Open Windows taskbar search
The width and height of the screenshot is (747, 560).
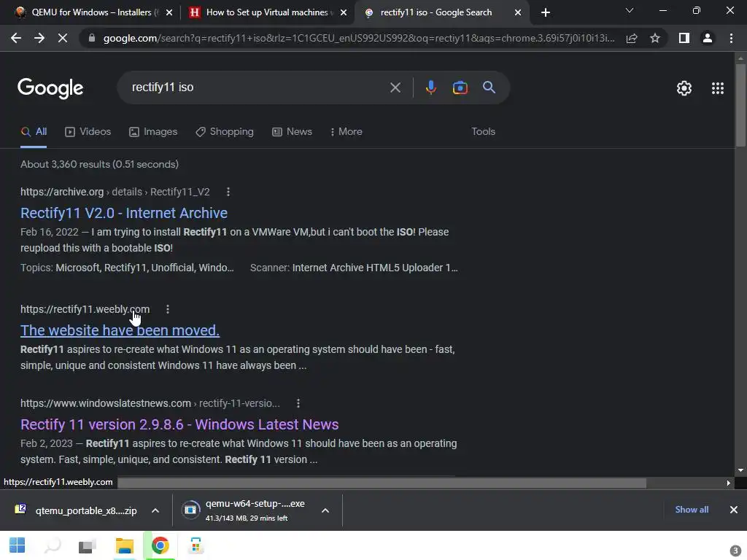pyautogui.click(x=53, y=545)
